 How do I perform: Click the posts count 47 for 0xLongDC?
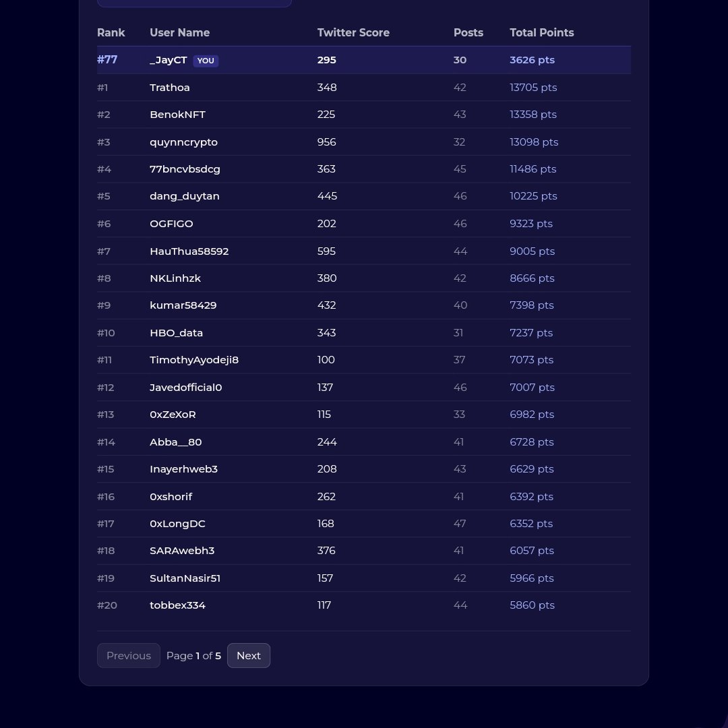click(460, 523)
